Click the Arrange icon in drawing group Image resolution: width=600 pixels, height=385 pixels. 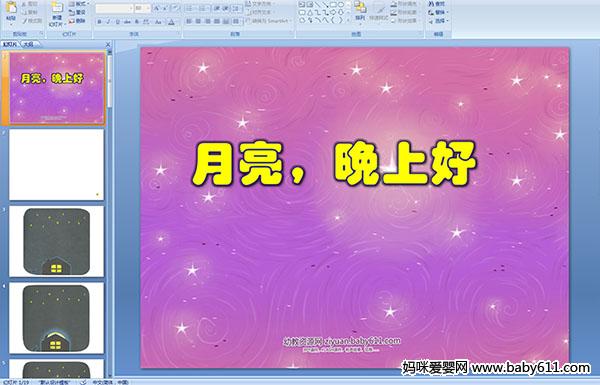coord(360,10)
